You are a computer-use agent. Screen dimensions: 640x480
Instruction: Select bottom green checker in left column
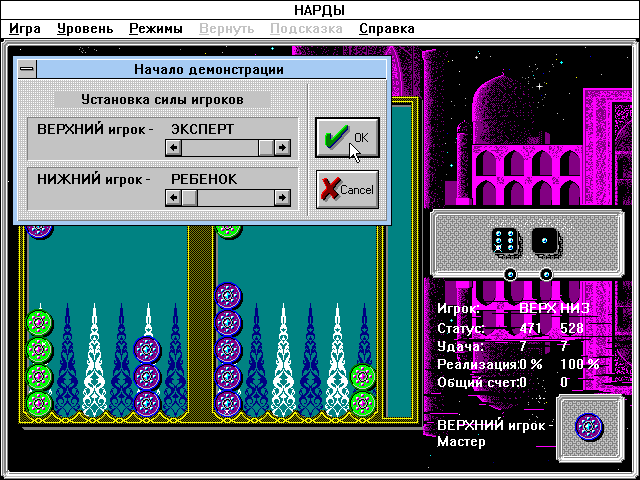point(39,403)
